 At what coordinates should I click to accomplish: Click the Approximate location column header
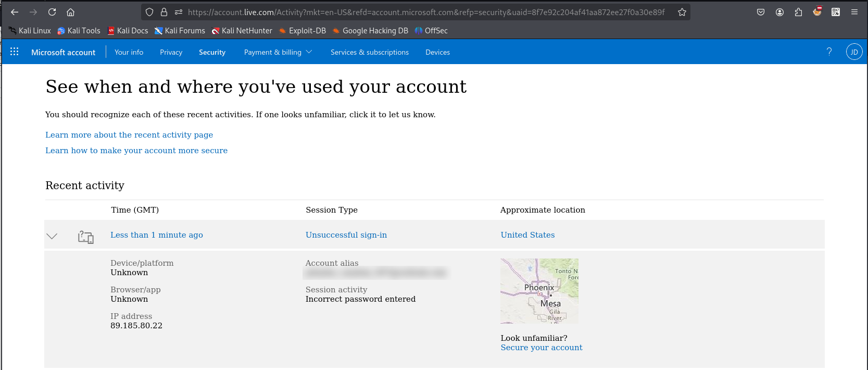click(x=543, y=210)
